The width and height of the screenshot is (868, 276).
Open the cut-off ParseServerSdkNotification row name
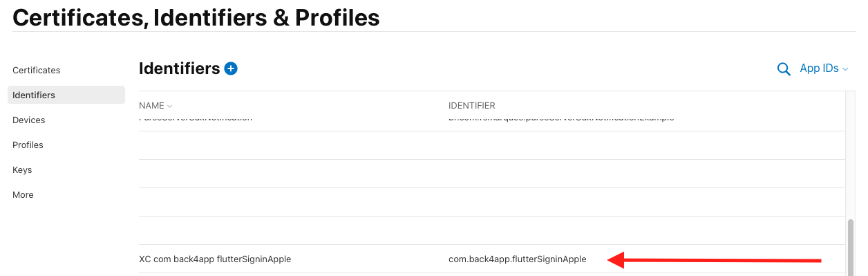coord(196,119)
